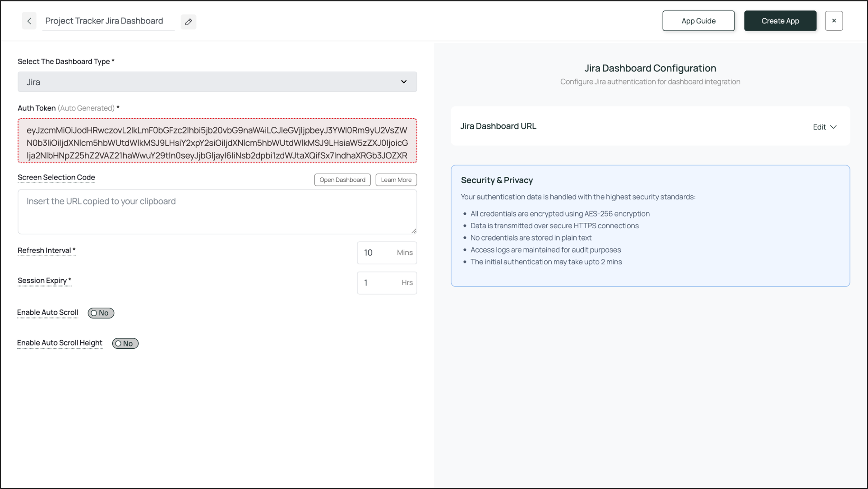Open the Dashboard Type dropdown
868x489 pixels.
tap(217, 82)
